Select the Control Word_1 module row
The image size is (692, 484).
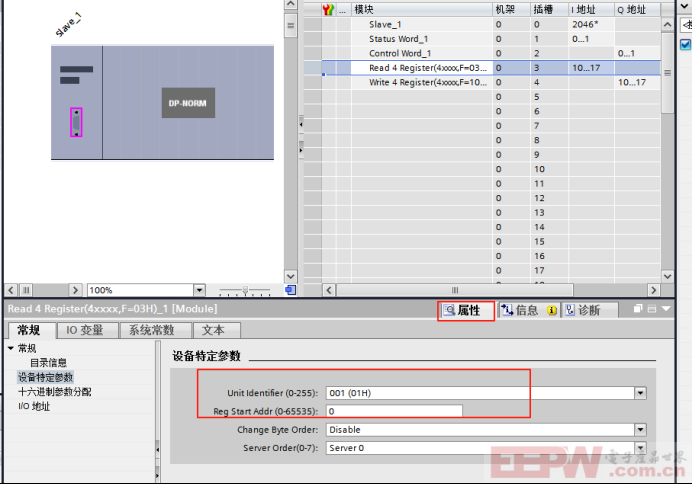point(491,53)
